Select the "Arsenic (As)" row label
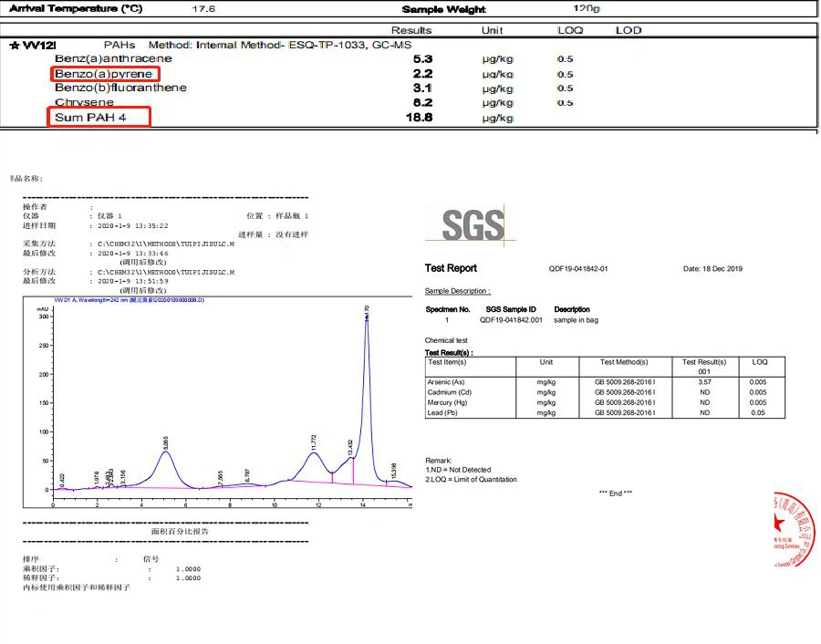 (x=446, y=382)
